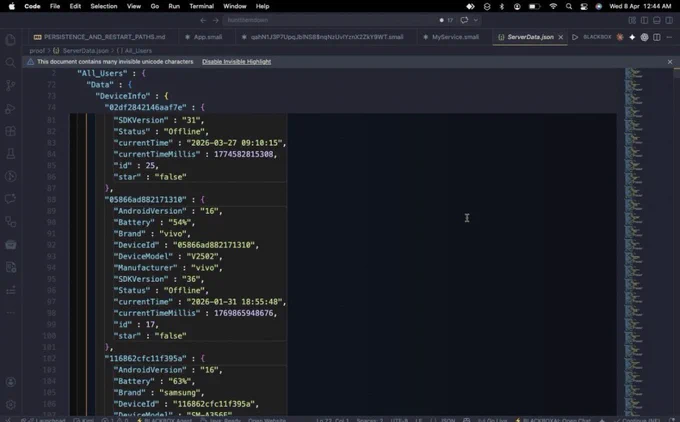Disable Invisible Highlight link
This screenshot has height=422, width=680.
coord(236,62)
